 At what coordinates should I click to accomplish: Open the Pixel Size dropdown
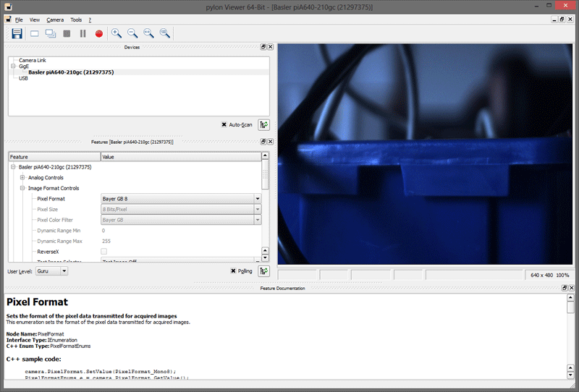[x=258, y=209]
